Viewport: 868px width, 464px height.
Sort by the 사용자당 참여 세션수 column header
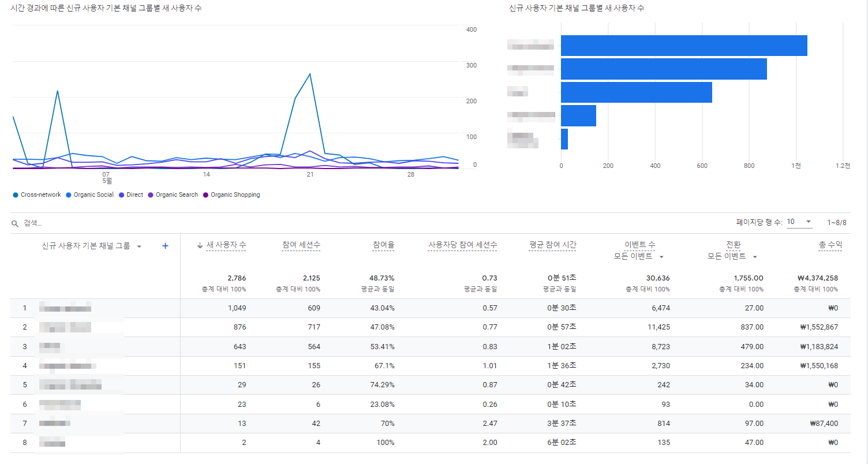[x=462, y=245]
